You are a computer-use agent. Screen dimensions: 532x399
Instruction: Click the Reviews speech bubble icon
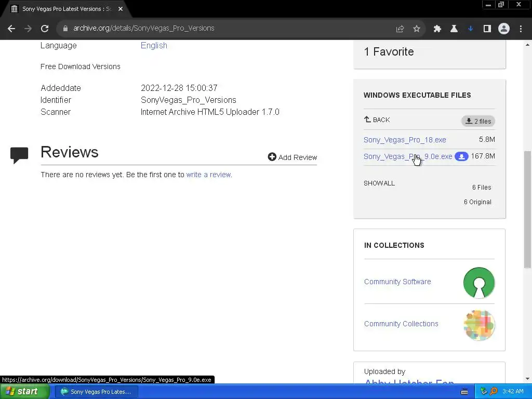19,155
